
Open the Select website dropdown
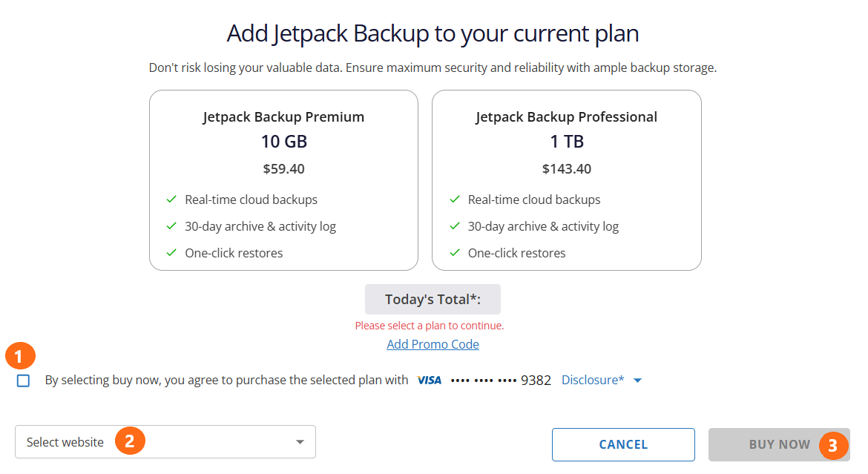165,441
